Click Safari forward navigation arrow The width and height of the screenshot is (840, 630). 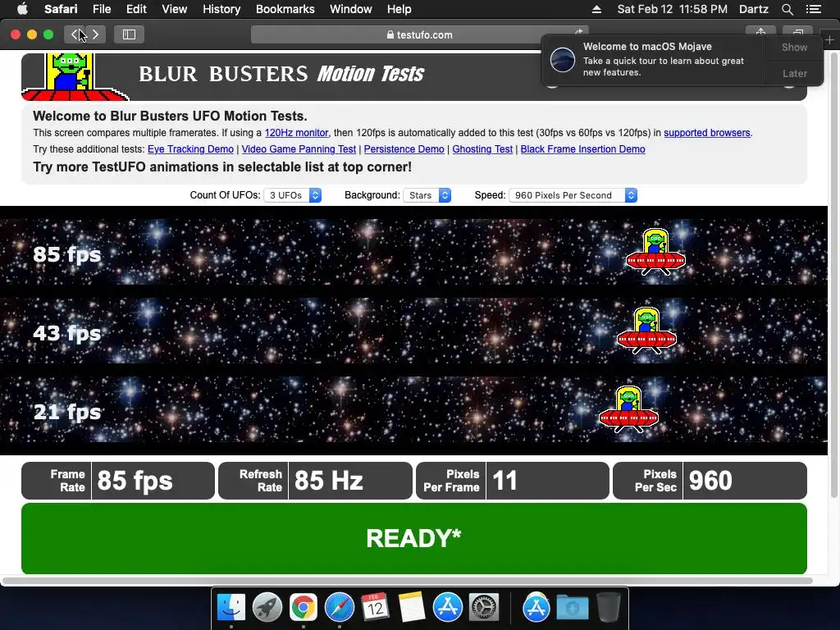pyautogui.click(x=95, y=34)
